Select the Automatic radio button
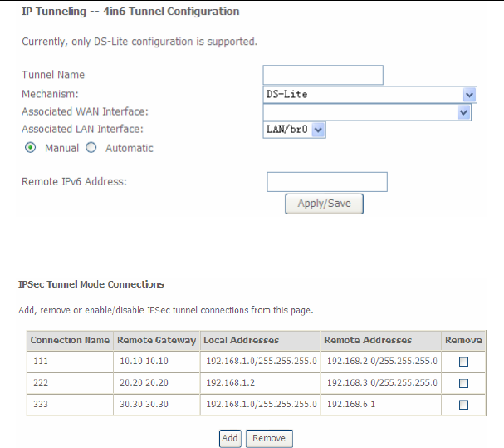 [91, 148]
